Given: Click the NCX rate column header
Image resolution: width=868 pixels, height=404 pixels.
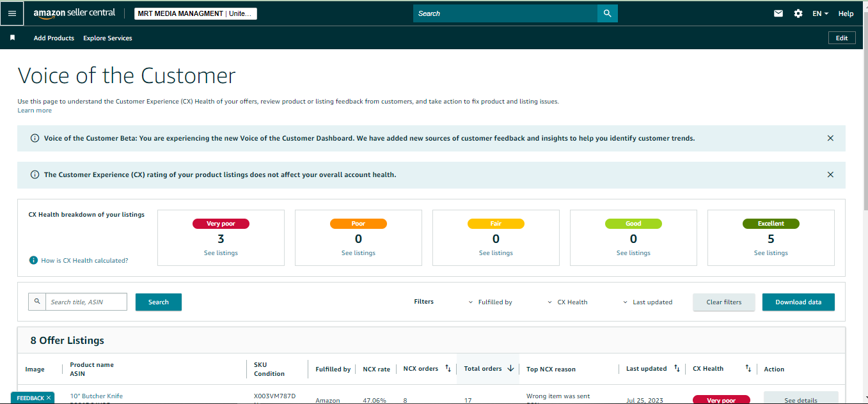Looking at the screenshot, I should [376, 369].
